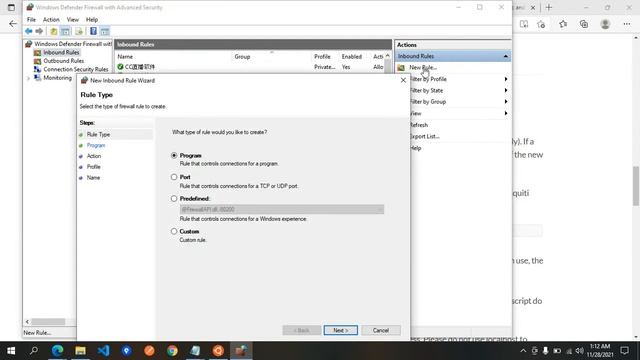The width and height of the screenshot is (640, 360).
Task: Open the notepad-style taskbar icon
Action: (x=195, y=351)
